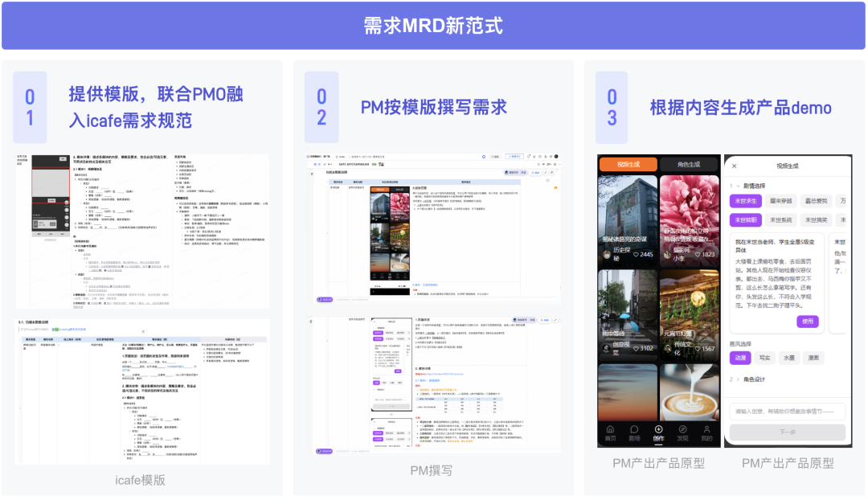Click the 需求MRD新范式 title banner
This screenshot has width=868, height=500.
433,26
